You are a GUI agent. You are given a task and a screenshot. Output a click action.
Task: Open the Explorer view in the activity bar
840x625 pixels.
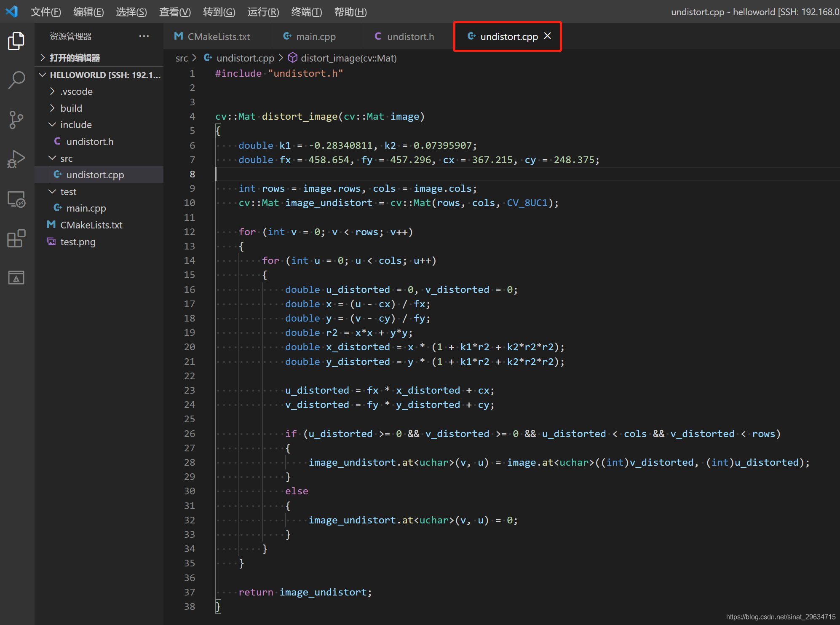click(x=16, y=41)
